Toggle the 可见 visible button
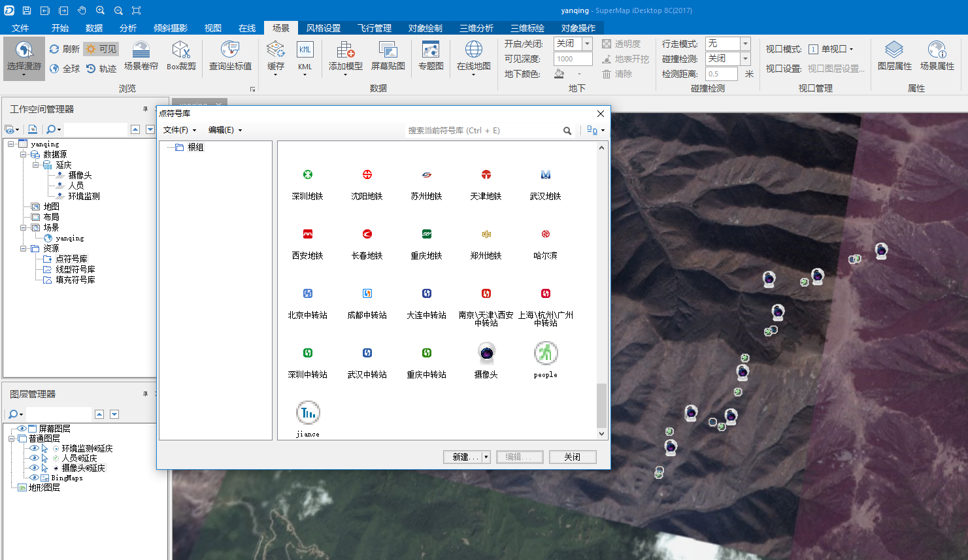Screen dimensions: 968x560 (x=101, y=49)
